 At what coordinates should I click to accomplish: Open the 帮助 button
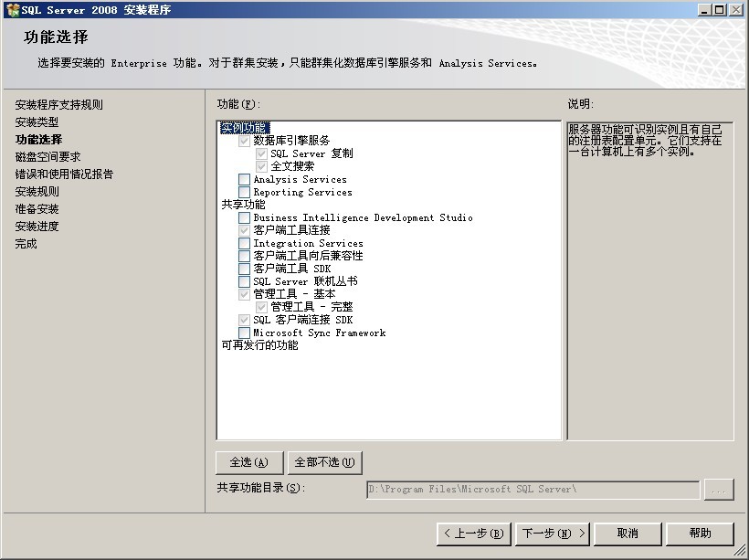coord(700,534)
